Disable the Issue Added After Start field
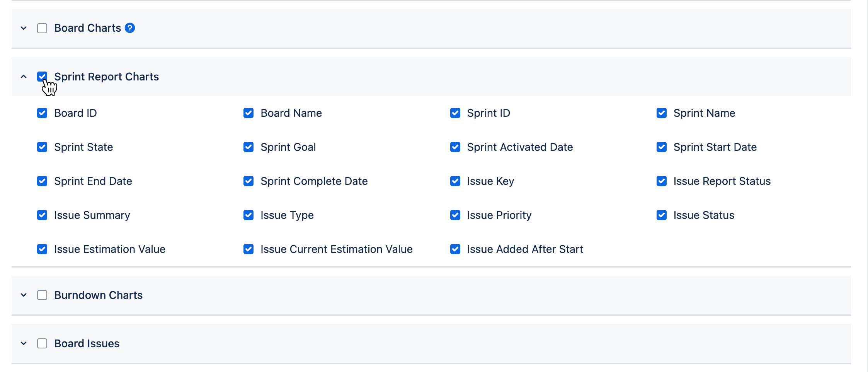The image size is (868, 372). [x=455, y=249]
